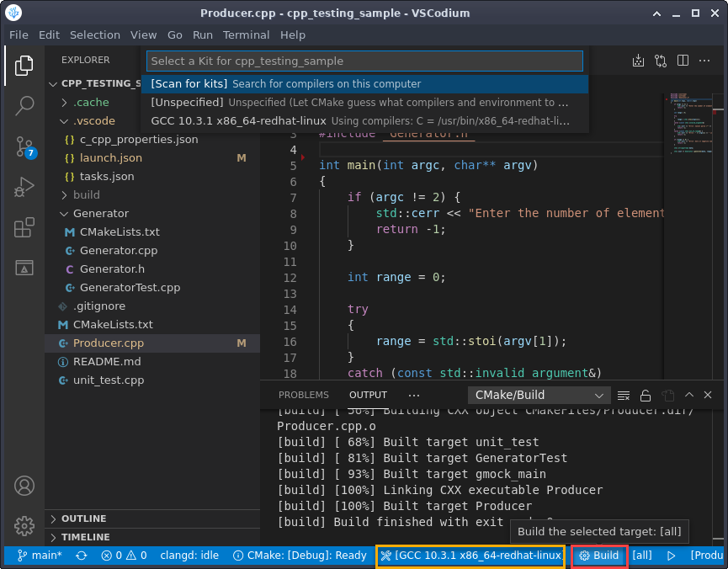The height and width of the screenshot is (569, 728).
Task: Open the Source Control view
Action: point(24,147)
